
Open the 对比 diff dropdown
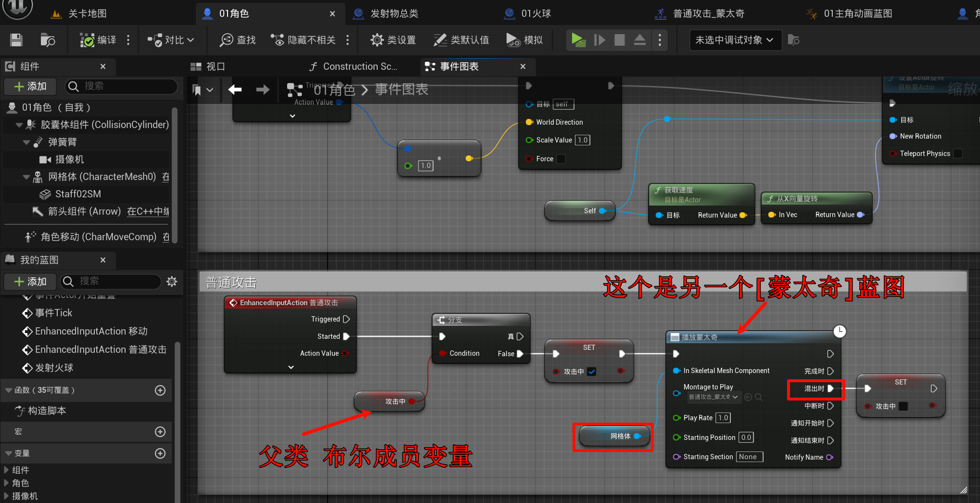[171, 40]
